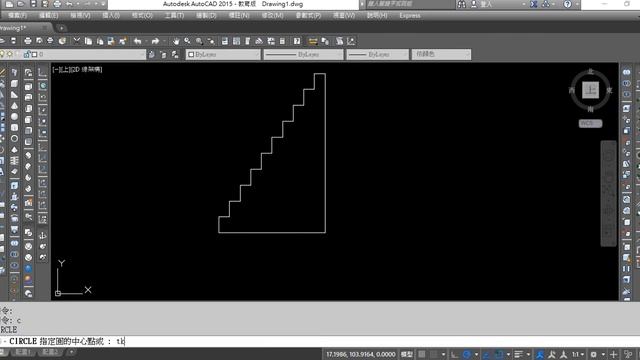The image size is (640, 360).
Task: Select the Zoom Window tool
Action: click(199, 41)
